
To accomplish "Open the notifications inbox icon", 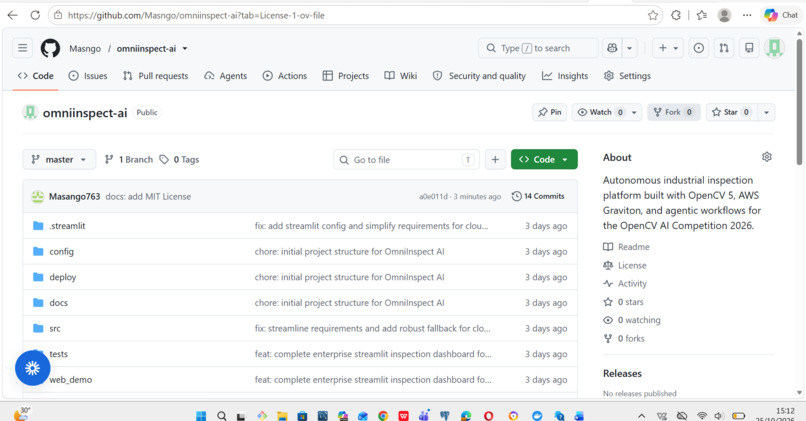I will click(x=749, y=48).
